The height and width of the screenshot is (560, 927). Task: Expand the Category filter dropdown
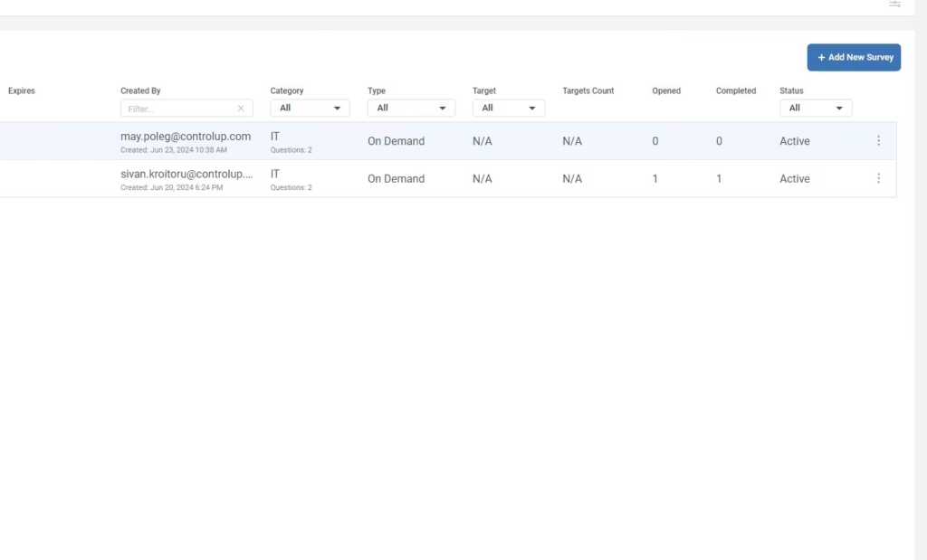(310, 109)
